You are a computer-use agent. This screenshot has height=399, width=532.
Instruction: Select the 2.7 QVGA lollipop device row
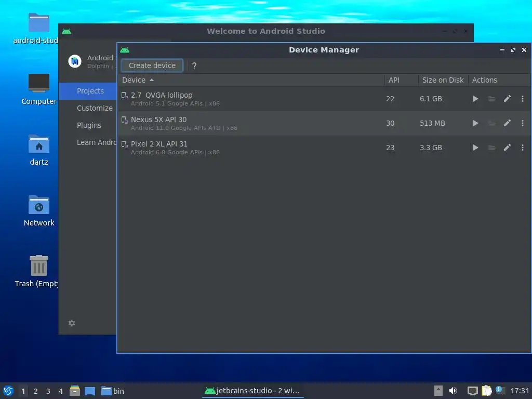click(324, 99)
